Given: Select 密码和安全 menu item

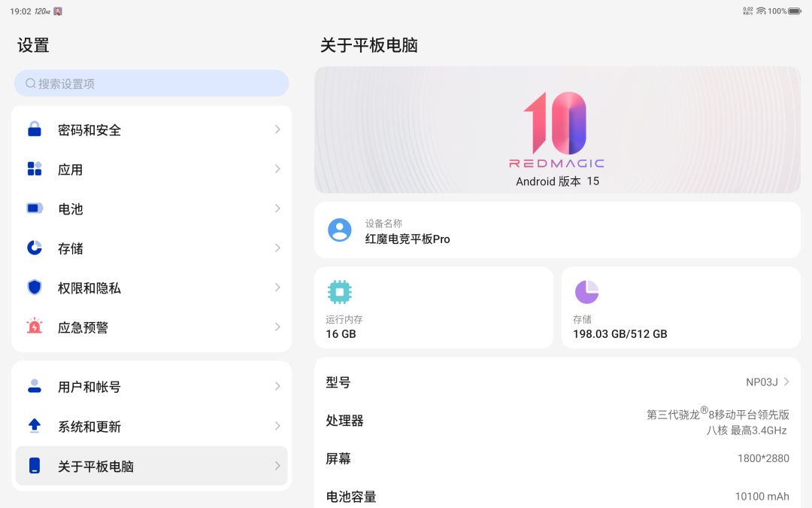Looking at the screenshot, I should click(151, 129).
